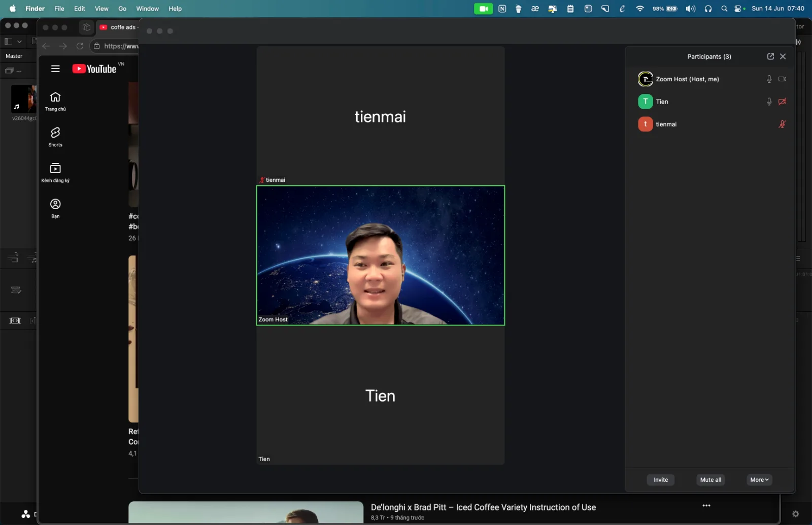812x525 pixels.
Task: Toggle Tien's disabled camera icon
Action: [782, 102]
